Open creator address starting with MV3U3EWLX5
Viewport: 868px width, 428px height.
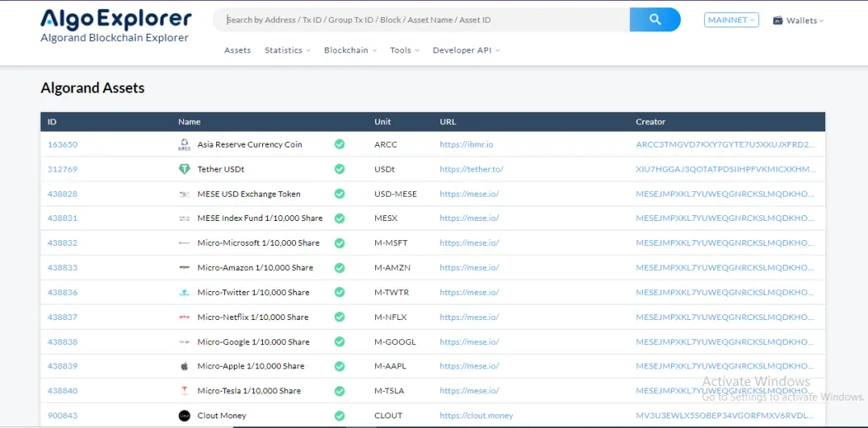(726, 416)
